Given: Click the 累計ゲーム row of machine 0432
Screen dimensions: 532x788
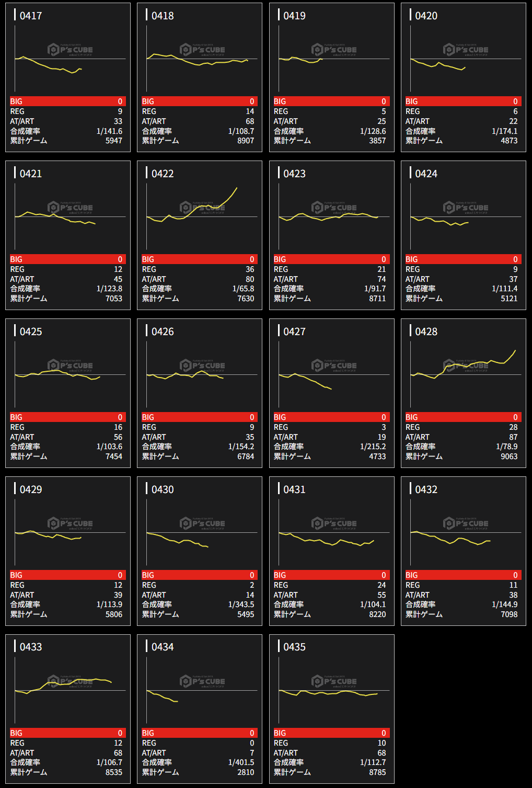Looking at the screenshot, I should (463, 614).
